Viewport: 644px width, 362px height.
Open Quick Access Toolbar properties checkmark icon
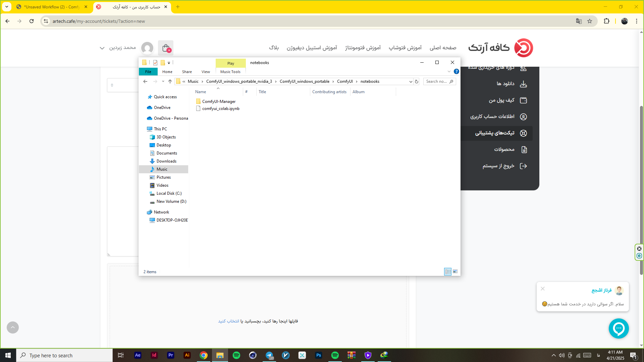pyautogui.click(x=155, y=63)
